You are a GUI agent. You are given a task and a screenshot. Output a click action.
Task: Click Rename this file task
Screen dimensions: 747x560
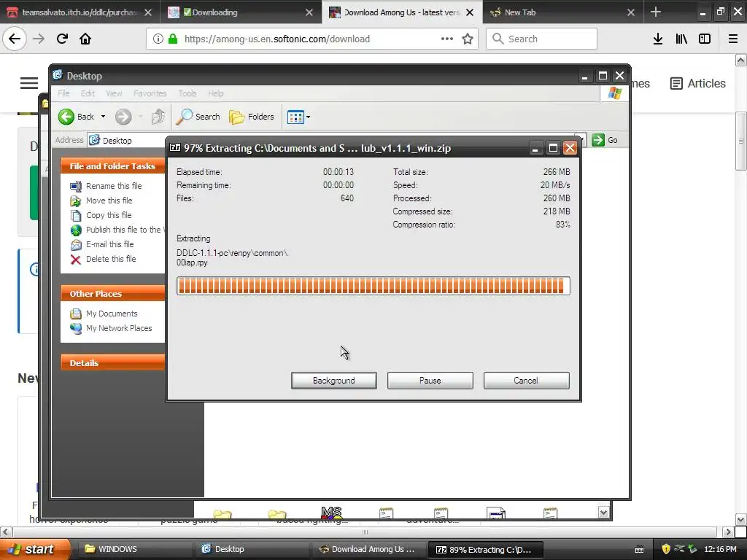click(106, 186)
